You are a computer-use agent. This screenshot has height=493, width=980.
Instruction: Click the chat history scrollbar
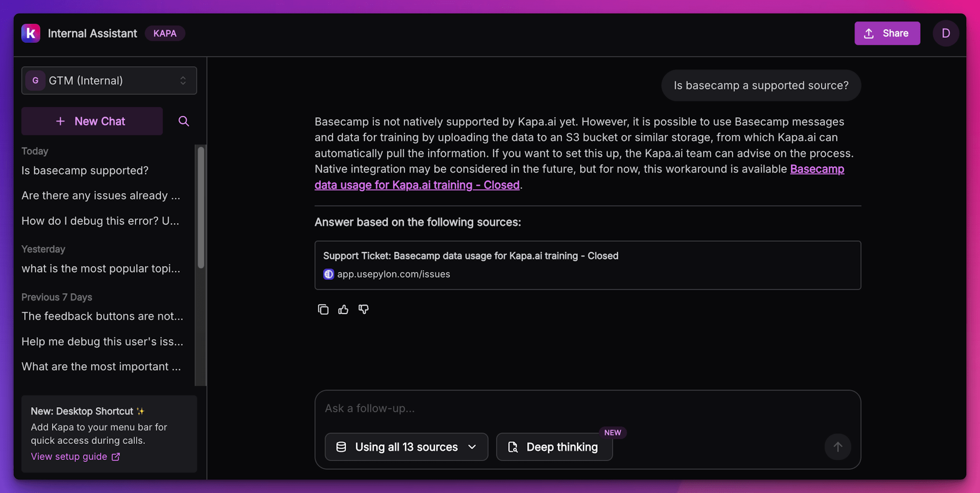[201, 207]
